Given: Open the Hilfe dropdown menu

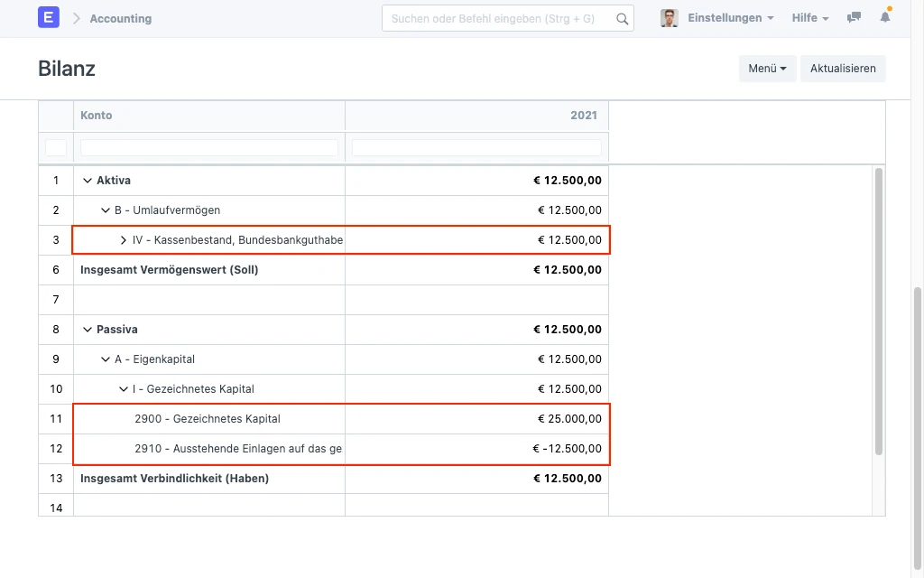Looking at the screenshot, I should (x=809, y=18).
